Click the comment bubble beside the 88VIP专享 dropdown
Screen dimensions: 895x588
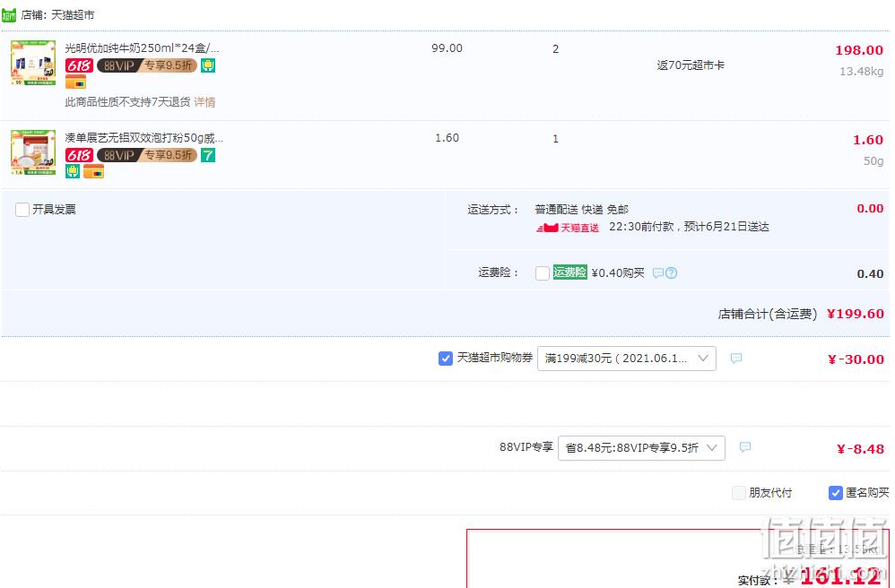(x=745, y=447)
